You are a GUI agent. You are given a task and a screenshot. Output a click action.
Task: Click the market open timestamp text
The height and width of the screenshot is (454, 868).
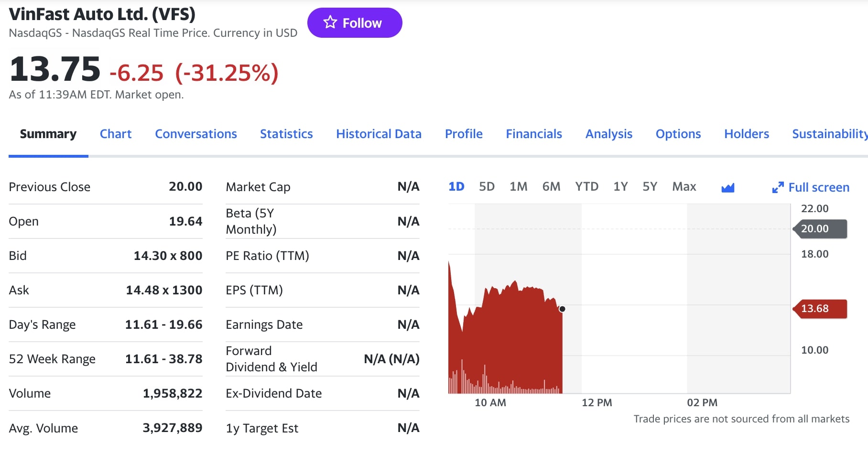click(96, 95)
